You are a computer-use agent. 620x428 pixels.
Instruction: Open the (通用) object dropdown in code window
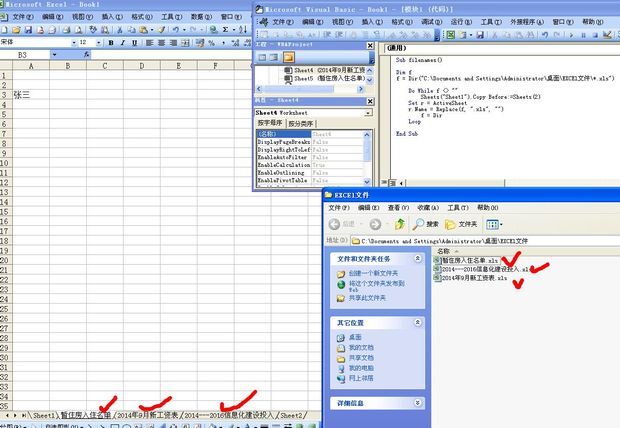click(x=501, y=48)
